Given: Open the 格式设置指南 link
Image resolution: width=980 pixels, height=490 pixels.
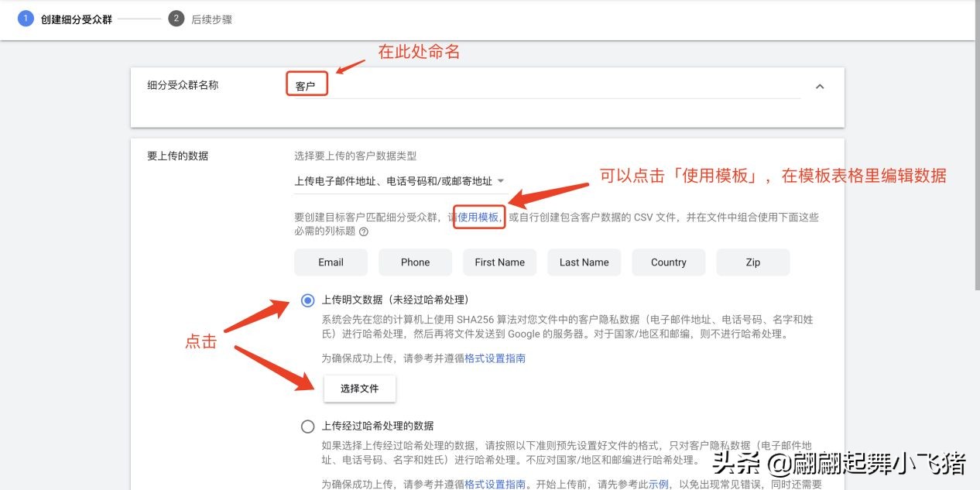Looking at the screenshot, I should pos(496,358).
